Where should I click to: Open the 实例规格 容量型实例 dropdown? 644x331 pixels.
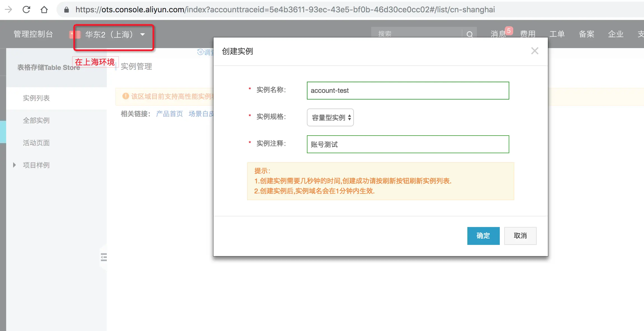pyautogui.click(x=330, y=117)
